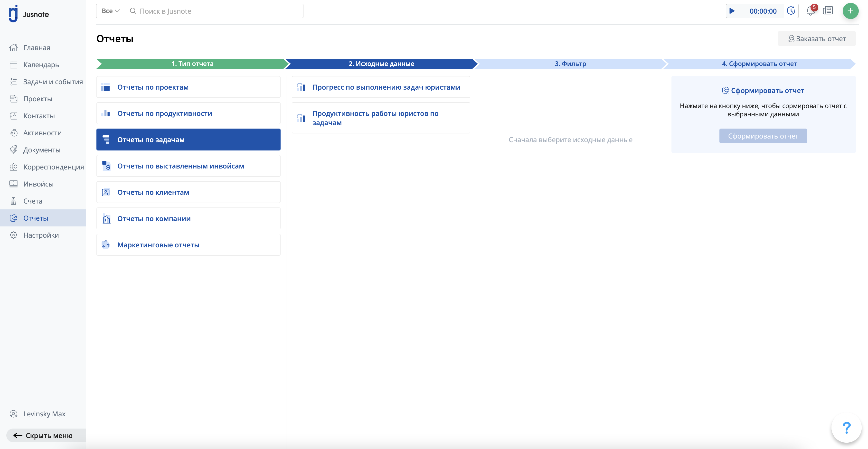868x449 pixels.
Task: Click the Jusnote logo
Action: 29,14
